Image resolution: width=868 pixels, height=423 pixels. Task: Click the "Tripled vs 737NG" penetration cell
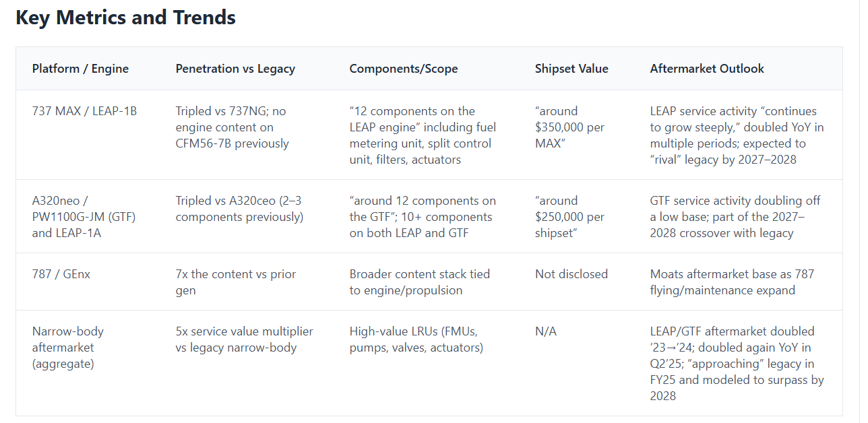coord(232,127)
